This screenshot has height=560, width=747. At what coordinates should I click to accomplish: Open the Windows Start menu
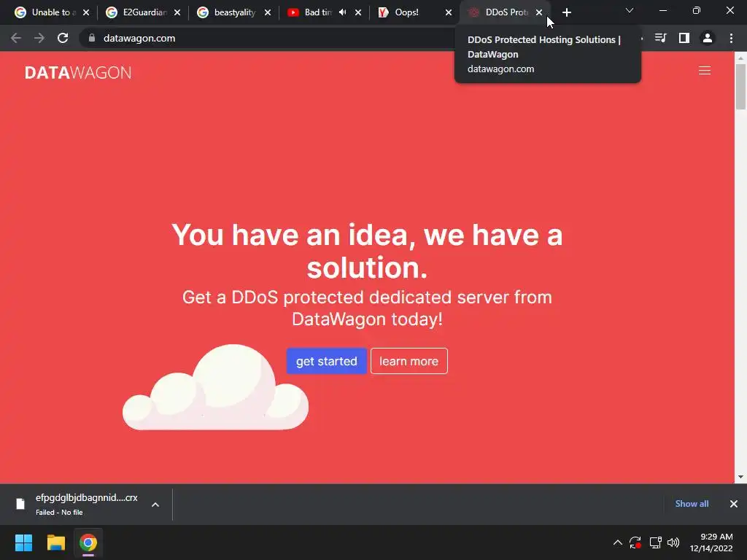click(x=23, y=542)
